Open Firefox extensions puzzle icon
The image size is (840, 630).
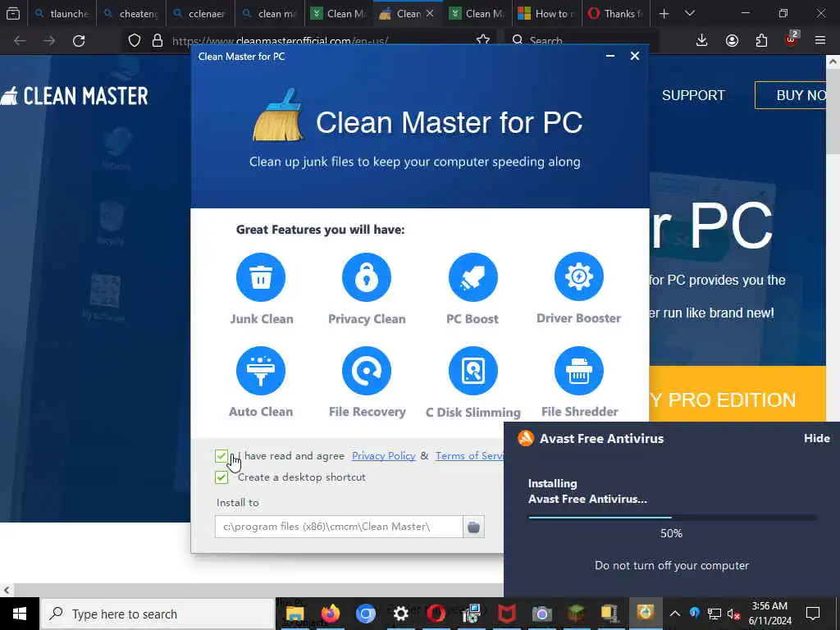click(761, 40)
